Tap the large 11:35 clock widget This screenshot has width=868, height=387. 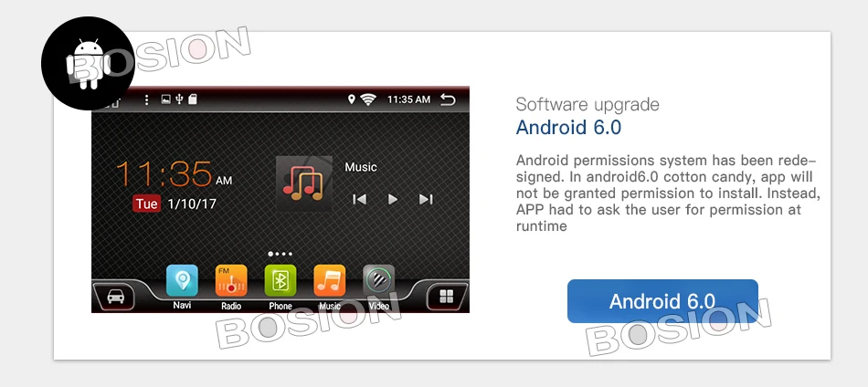tap(174, 174)
